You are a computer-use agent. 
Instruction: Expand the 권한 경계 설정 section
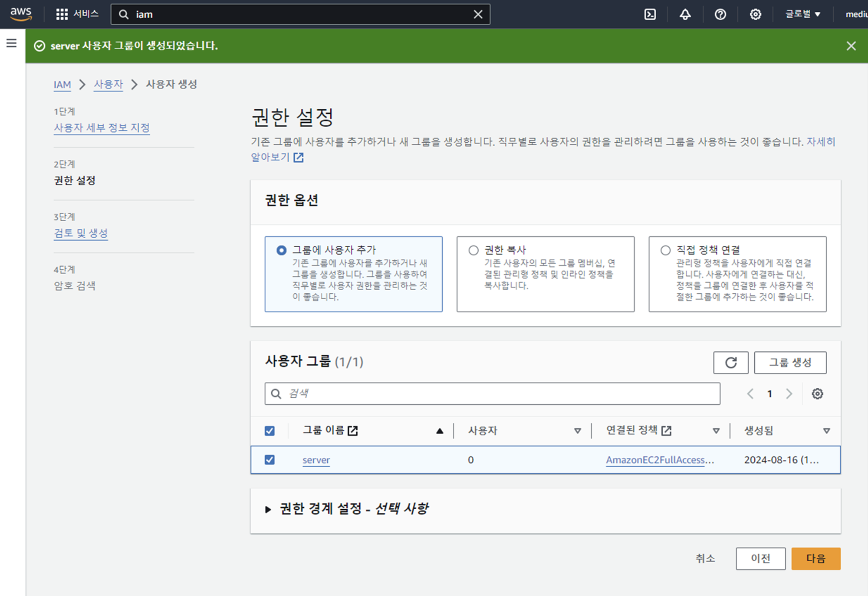click(268, 509)
